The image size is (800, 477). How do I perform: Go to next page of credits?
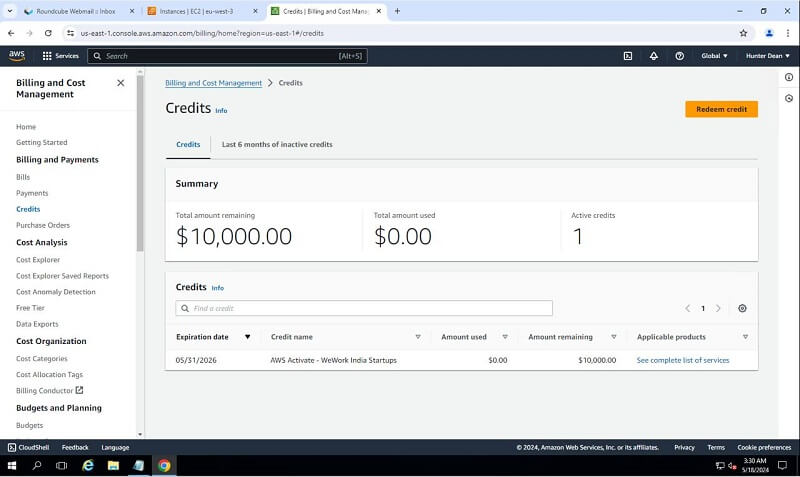tap(718, 309)
